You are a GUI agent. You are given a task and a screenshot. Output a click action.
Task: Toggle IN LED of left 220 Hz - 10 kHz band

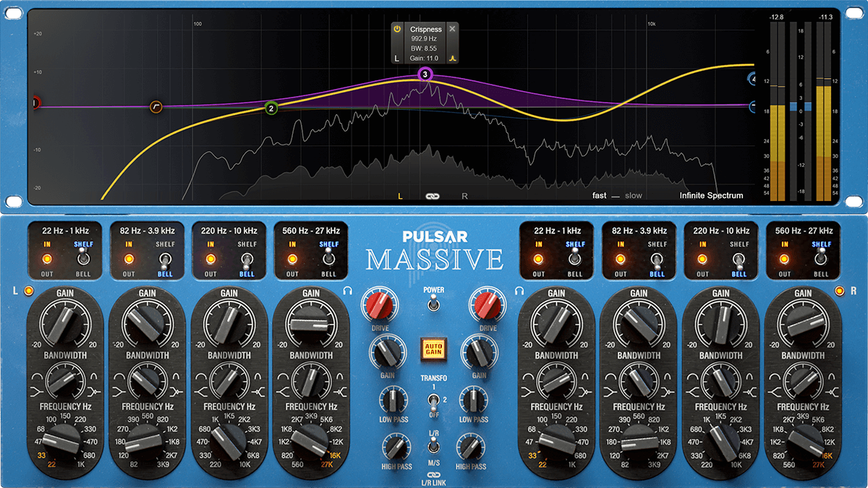click(210, 259)
